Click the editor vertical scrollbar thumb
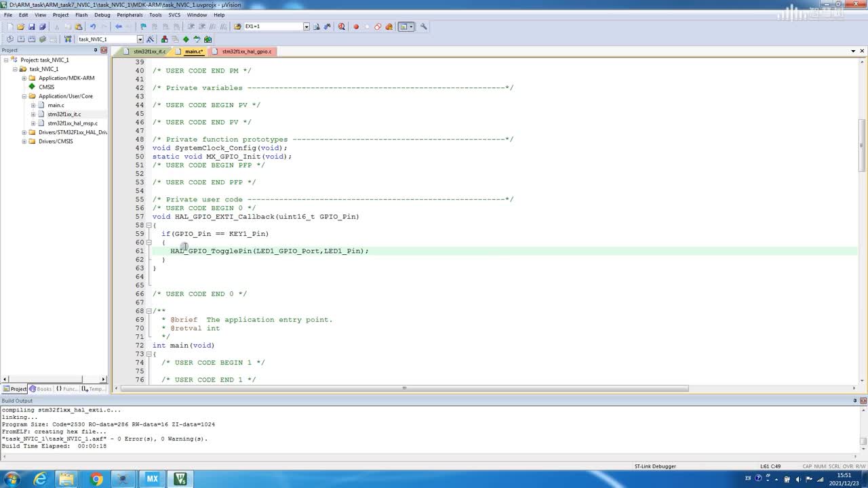 pyautogui.click(x=863, y=145)
